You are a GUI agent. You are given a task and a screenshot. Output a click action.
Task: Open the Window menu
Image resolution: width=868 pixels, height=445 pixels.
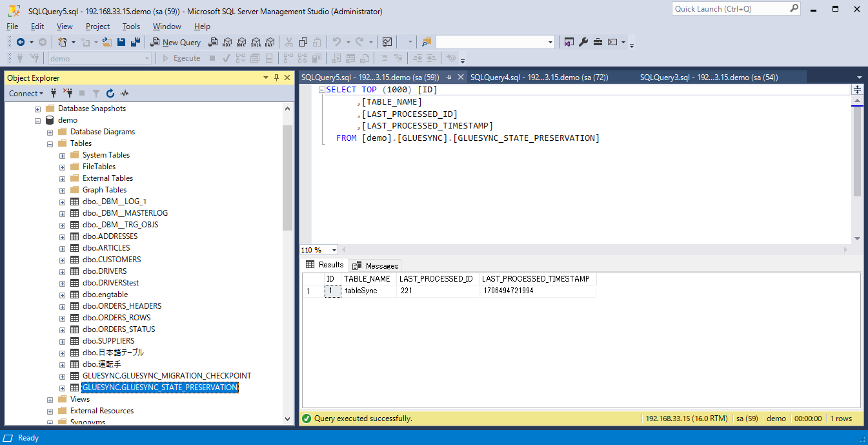167,26
